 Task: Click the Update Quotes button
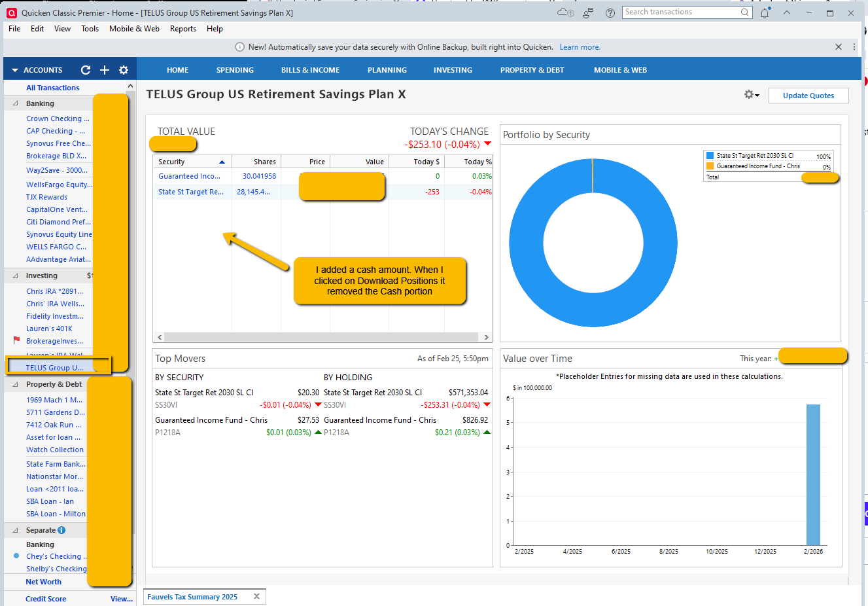[808, 96]
